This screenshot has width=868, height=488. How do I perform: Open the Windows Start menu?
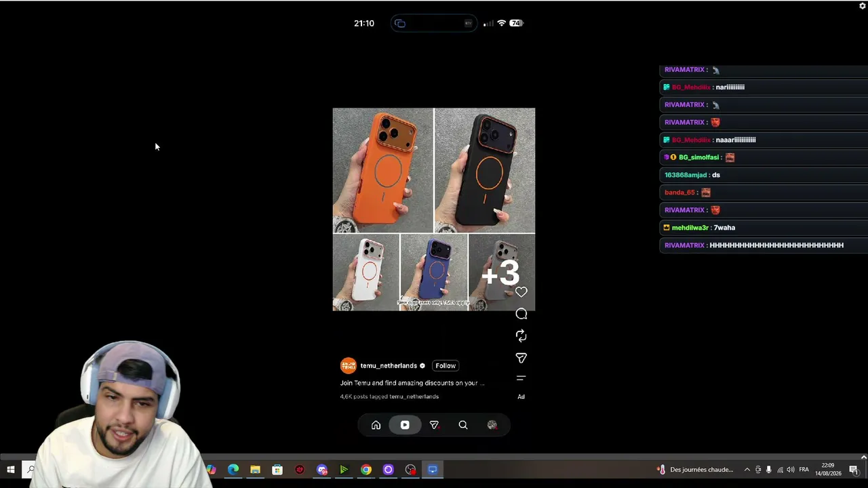pyautogui.click(x=11, y=470)
